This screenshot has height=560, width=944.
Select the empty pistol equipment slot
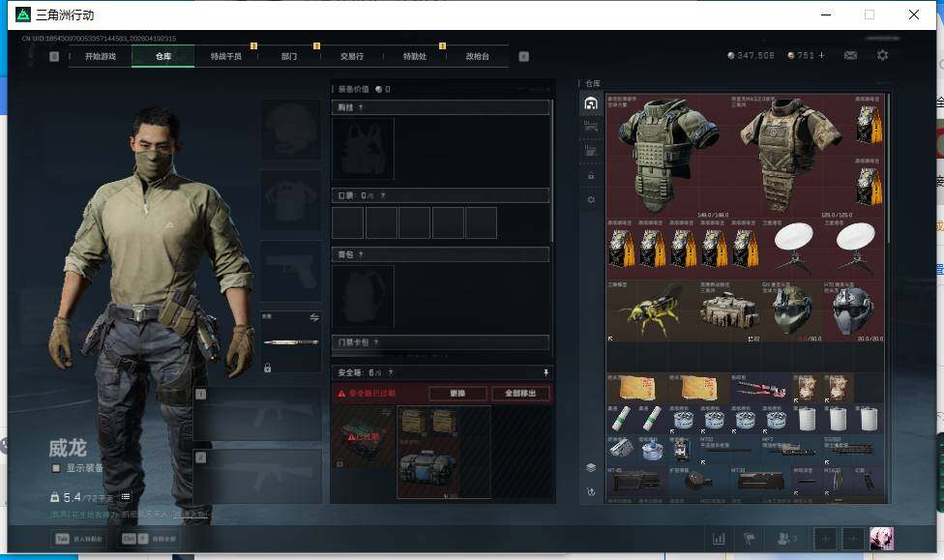(x=291, y=272)
